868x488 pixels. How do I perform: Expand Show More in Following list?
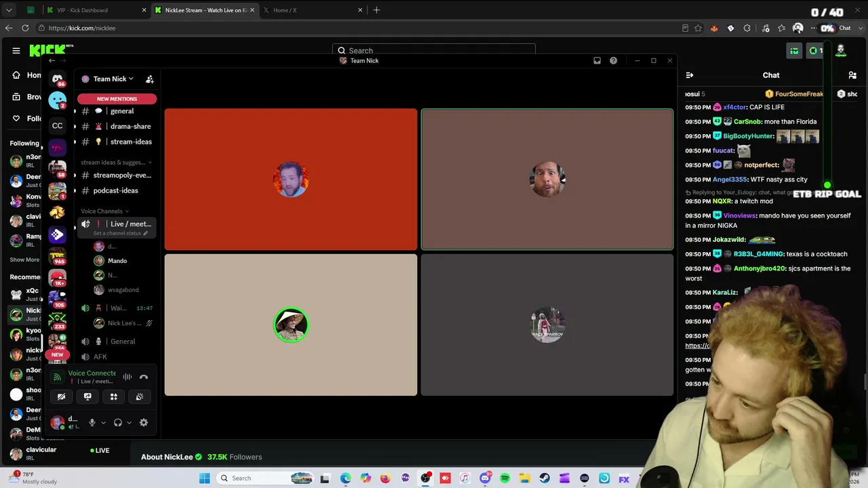[x=24, y=260]
